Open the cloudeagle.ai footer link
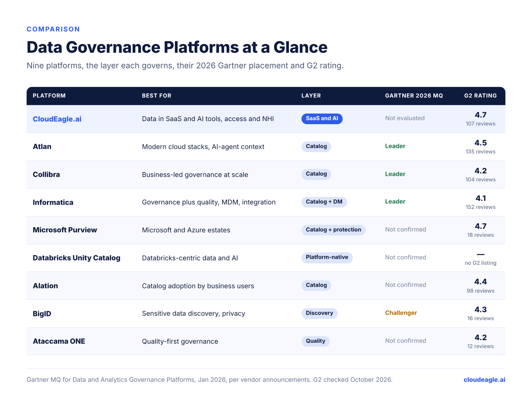The image size is (532, 403). pos(484,380)
